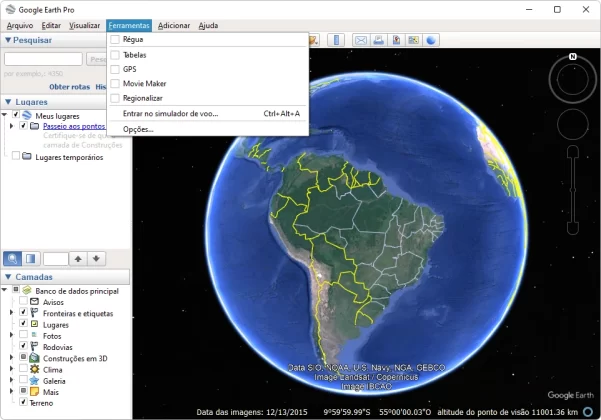Click the N marker on the compass

tap(573, 56)
